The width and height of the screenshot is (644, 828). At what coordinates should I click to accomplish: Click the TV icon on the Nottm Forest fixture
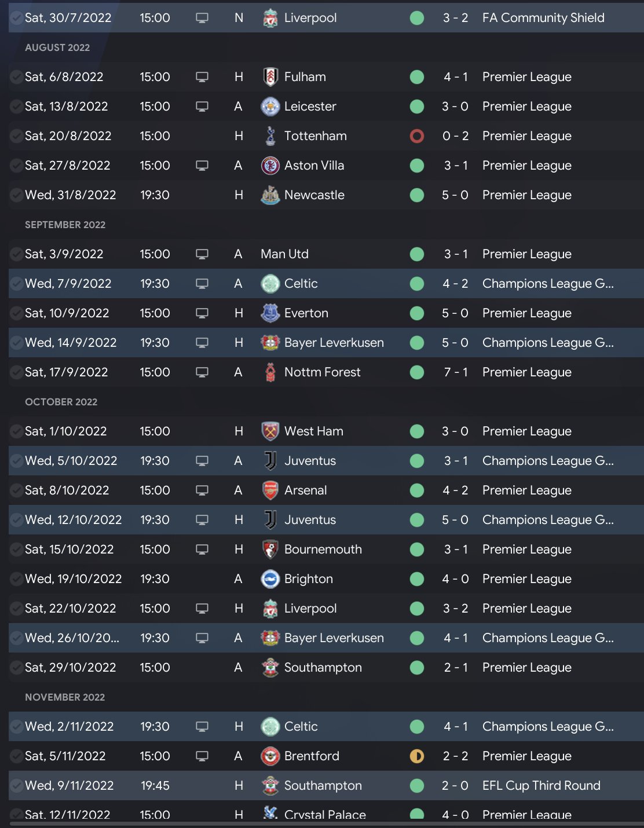(x=202, y=372)
